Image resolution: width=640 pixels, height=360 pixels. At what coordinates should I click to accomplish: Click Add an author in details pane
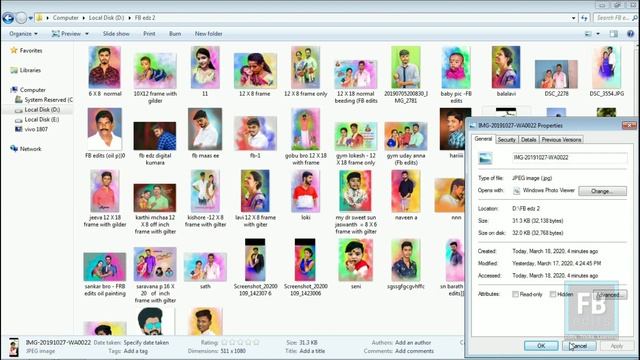[x=413, y=343]
